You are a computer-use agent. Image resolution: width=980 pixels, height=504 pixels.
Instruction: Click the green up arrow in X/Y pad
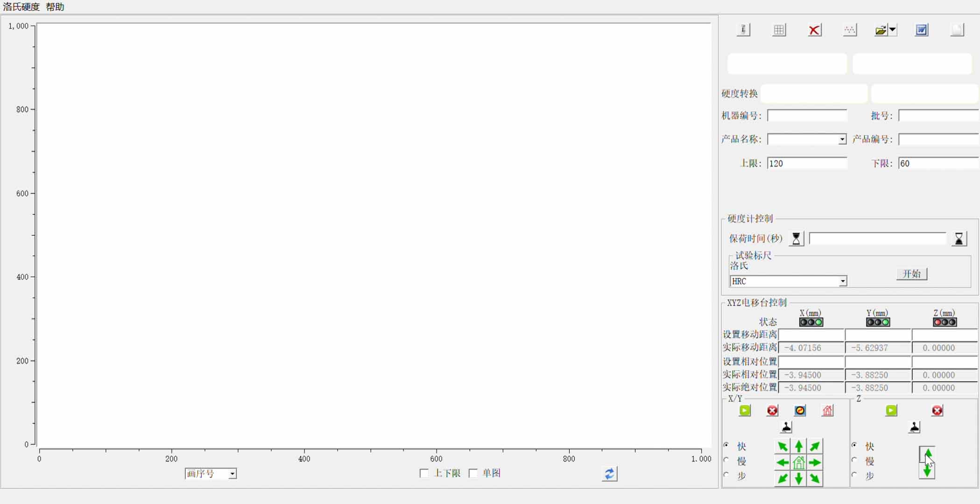[799, 446]
